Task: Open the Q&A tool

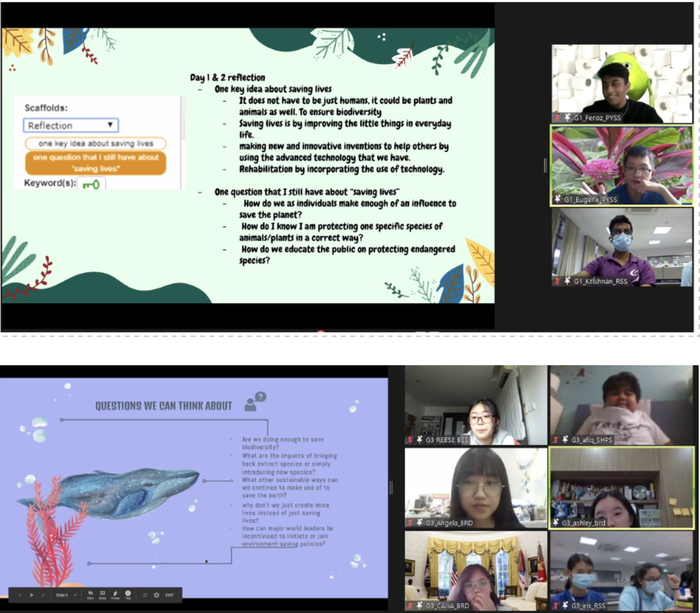Action: tap(90, 594)
